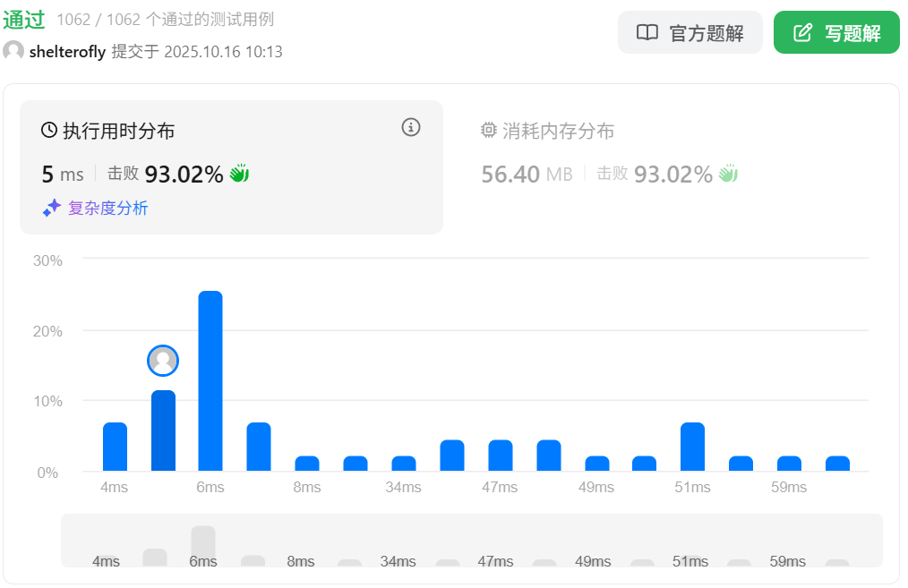
Task: Click the avatar marker above the highlighted bar
Action: (x=163, y=361)
